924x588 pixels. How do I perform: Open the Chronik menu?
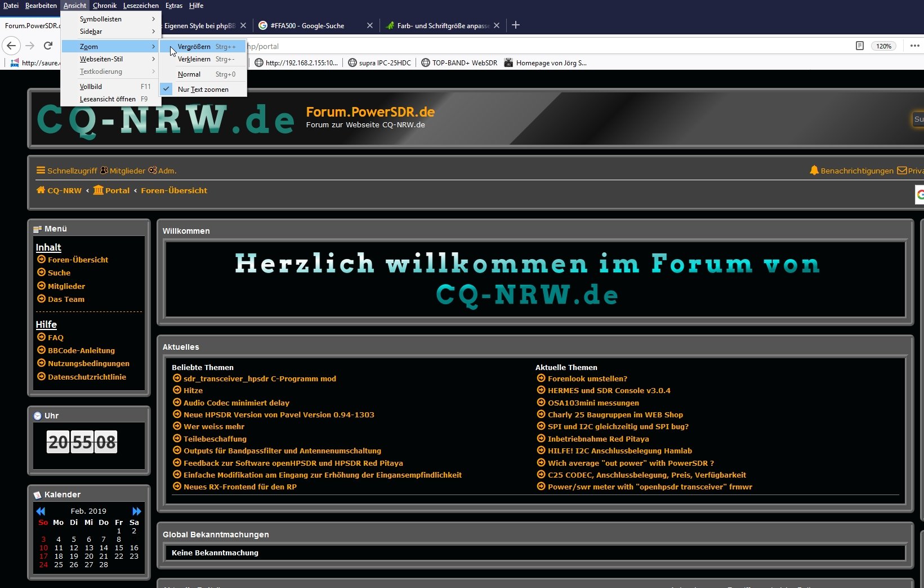[x=105, y=5]
